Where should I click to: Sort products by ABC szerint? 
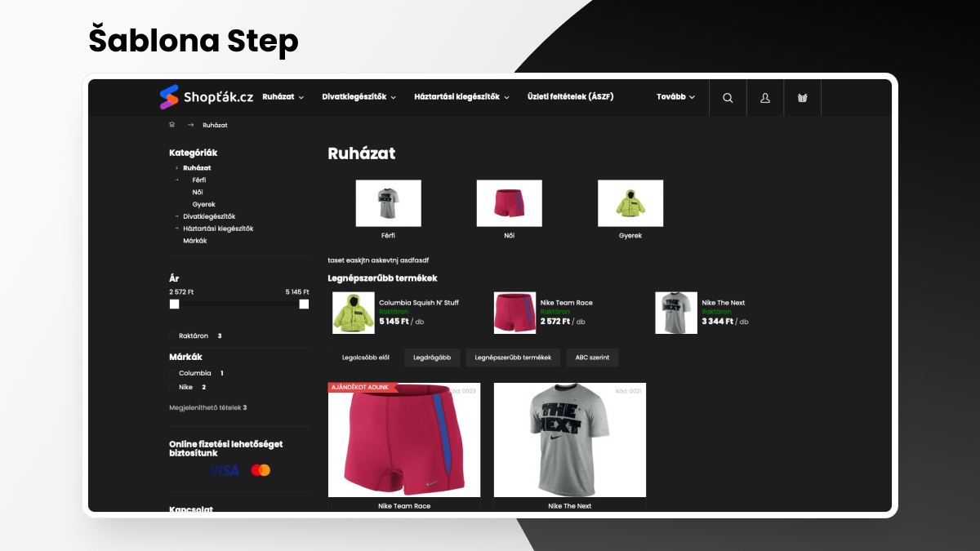pos(592,358)
